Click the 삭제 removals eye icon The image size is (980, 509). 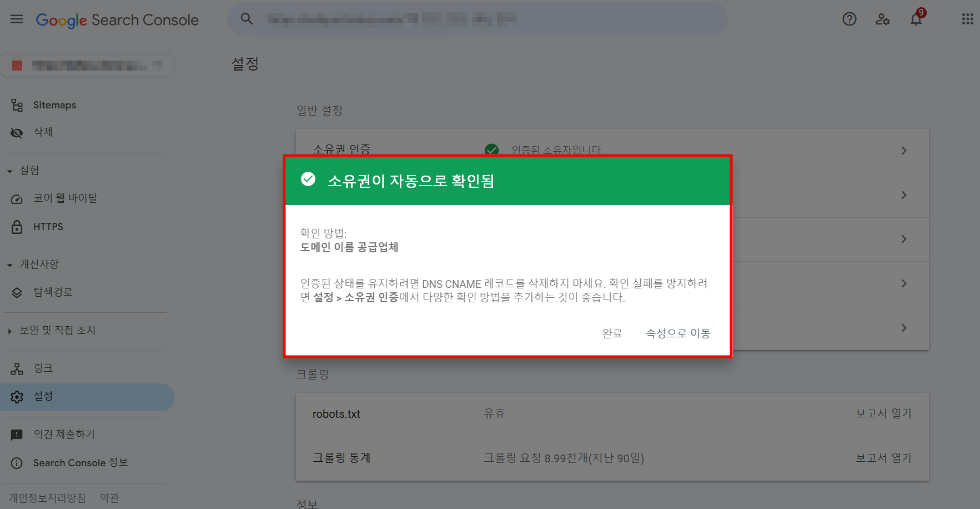click(17, 132)
